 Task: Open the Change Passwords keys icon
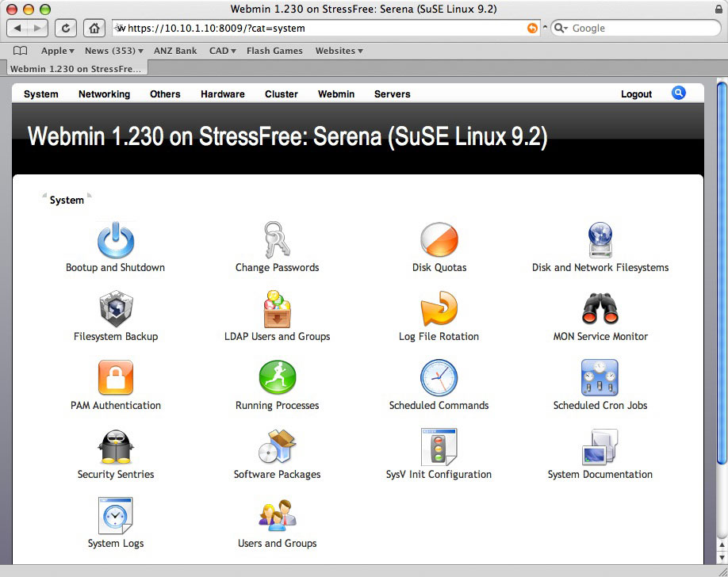click(x=278, y=239)
